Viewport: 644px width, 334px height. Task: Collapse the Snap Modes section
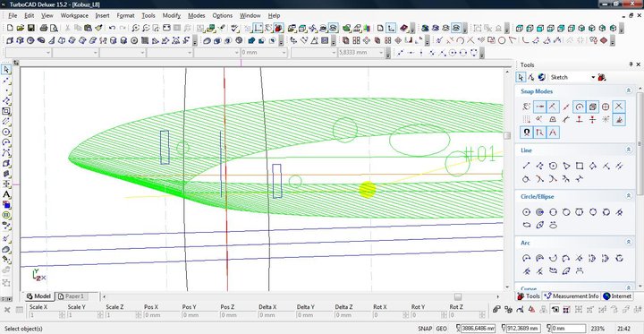click(629, 91)
